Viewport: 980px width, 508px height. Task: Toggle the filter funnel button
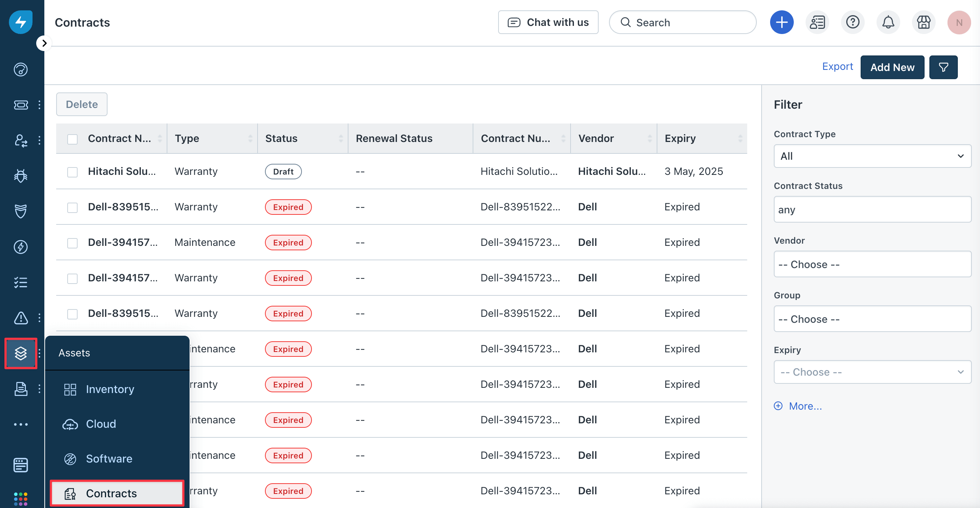point(943,67)
